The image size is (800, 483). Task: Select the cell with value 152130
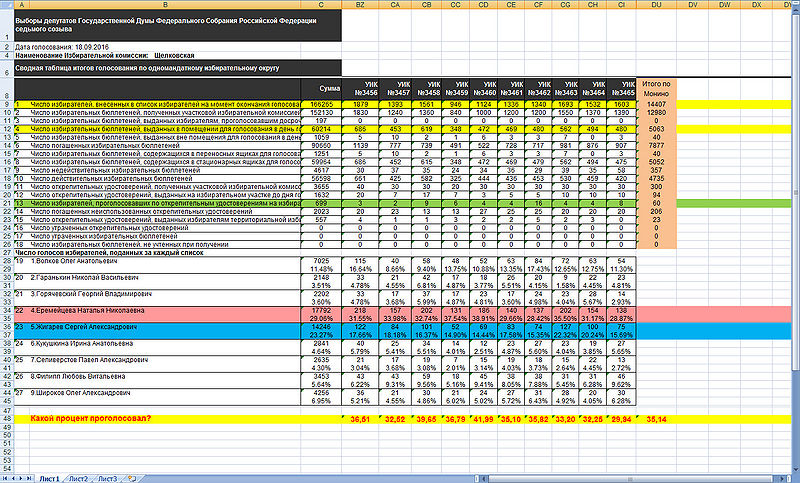click(x=321, y=112)
